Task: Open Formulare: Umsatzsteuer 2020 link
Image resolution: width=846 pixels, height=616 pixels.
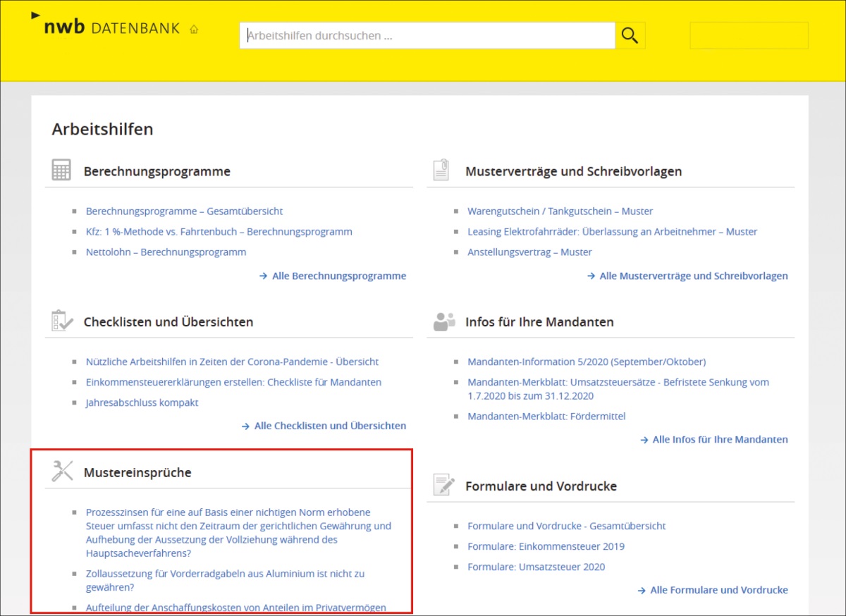Action: tap(536, 567)
